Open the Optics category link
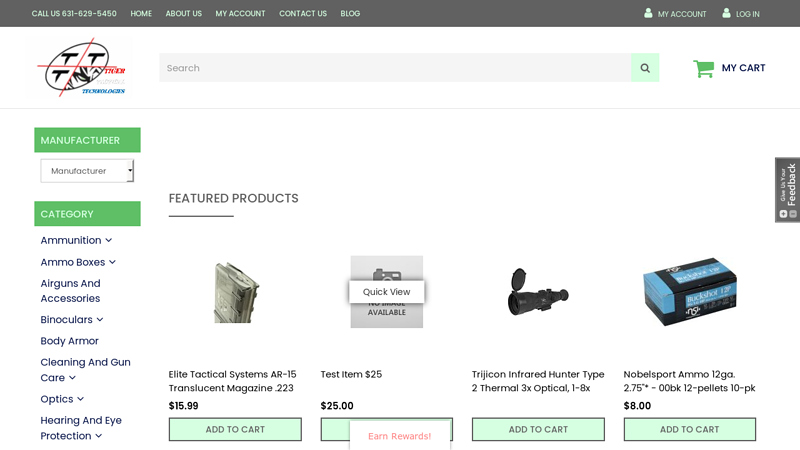800x450 pixels. tap(57, 399)
